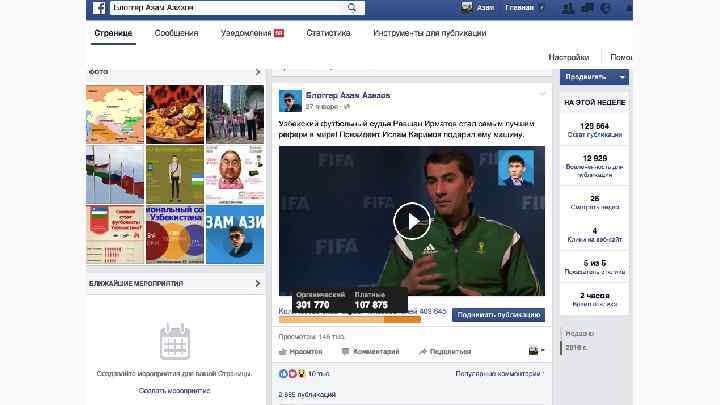The width and height of the screenshot is (720, 405).
Task: Open 4 website clicks stat
Action: (x=594, y=235)
